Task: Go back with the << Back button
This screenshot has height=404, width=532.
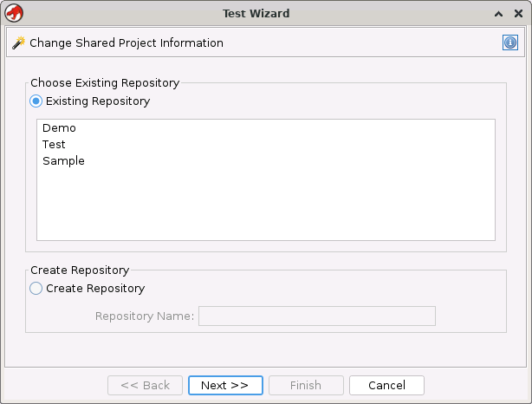Action: click(x=145, y=386)
